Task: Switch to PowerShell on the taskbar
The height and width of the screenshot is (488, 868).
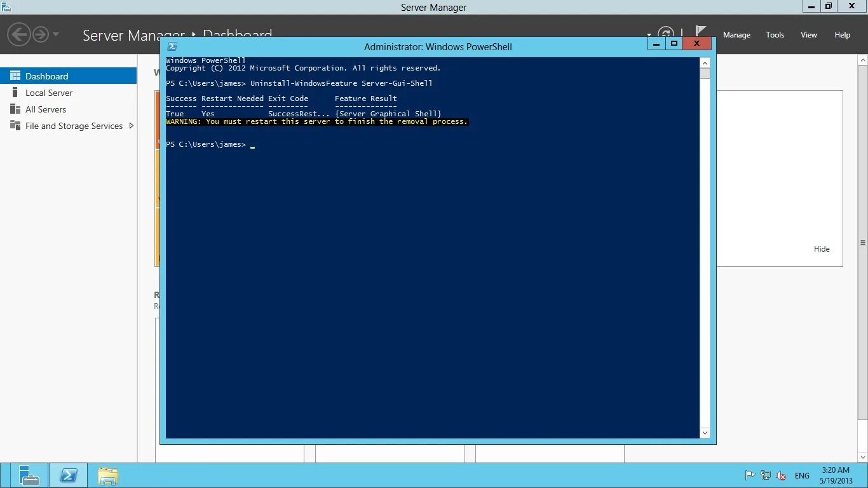Action: tap(68, 475)
